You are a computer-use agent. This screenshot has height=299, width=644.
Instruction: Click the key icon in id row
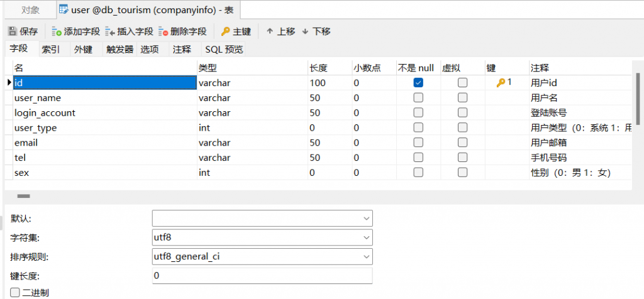pyautogui.click(x=501, y=83)
